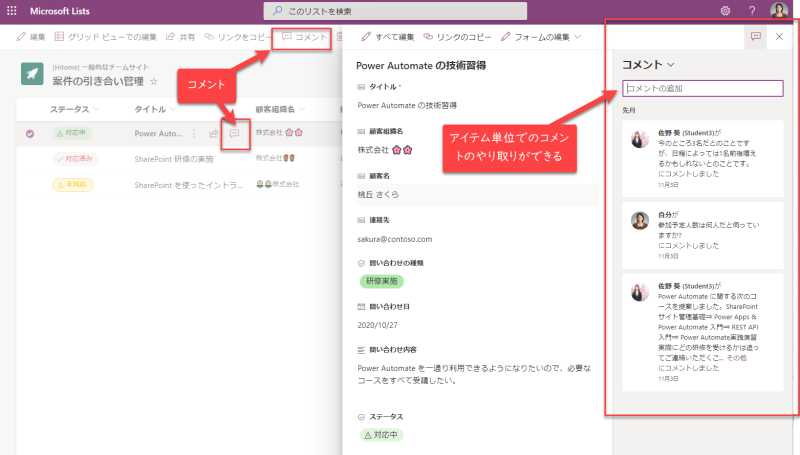The width and height of the screenshot is (800, 455).
Task: Toggle the selection circle for Power Auto row
Action: pyautogui.click(x=30, y=134)
